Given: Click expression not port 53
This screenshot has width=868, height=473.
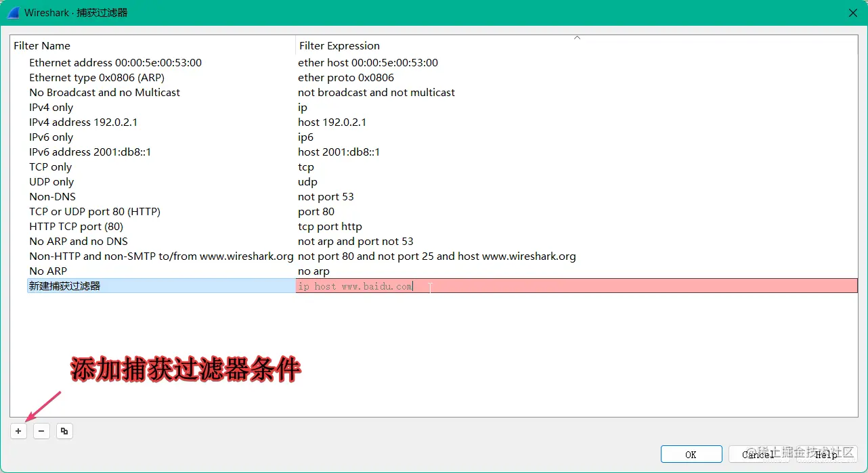Looking at the screenshot, I should [x=326, y=197].
